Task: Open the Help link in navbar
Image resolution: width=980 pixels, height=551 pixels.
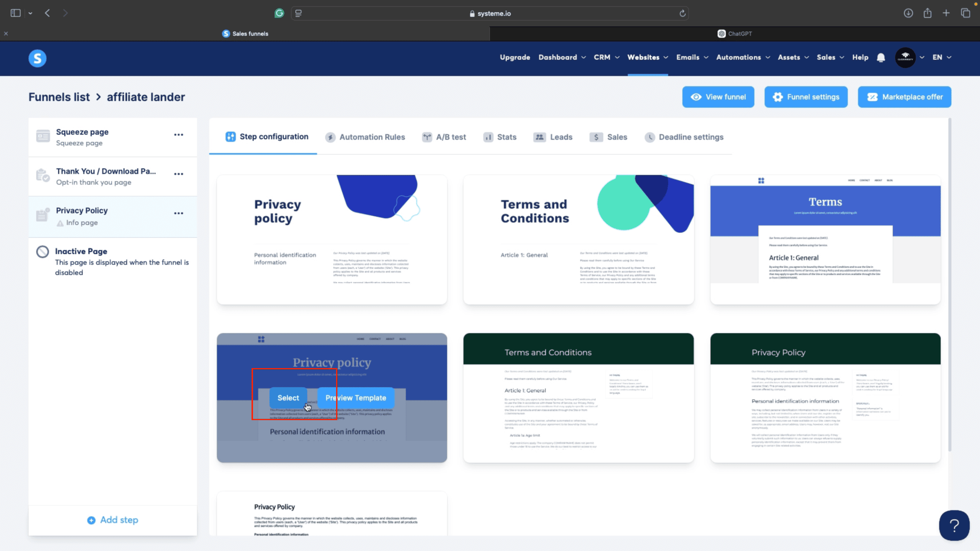Action: point(860,57)
